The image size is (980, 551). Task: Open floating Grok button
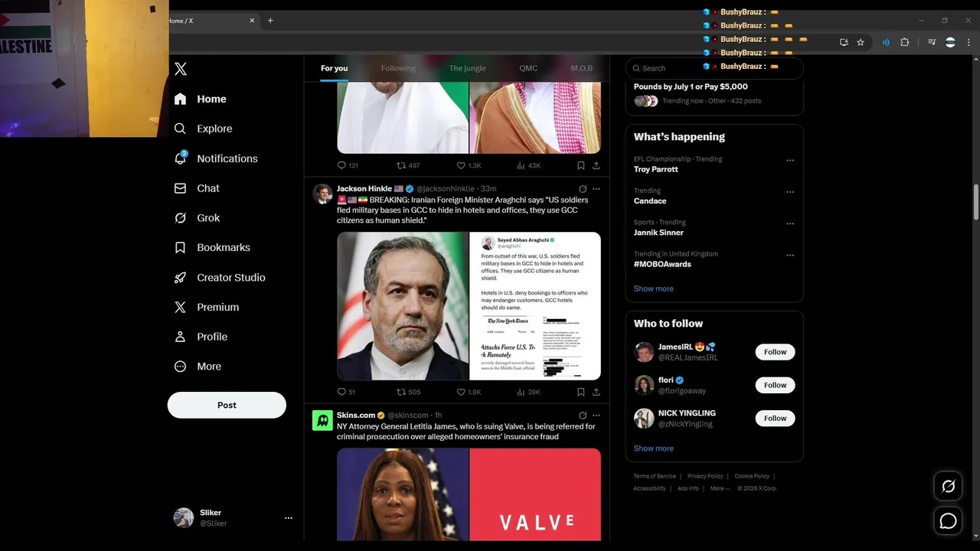[948, 486]
